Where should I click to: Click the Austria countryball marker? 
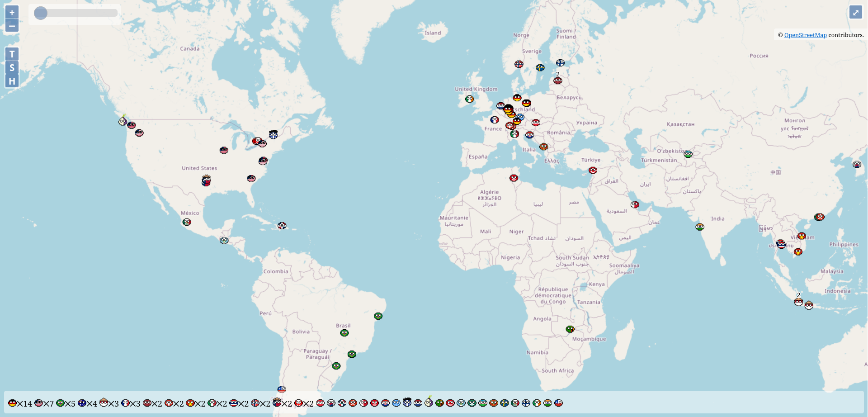[x=536, y=123]
